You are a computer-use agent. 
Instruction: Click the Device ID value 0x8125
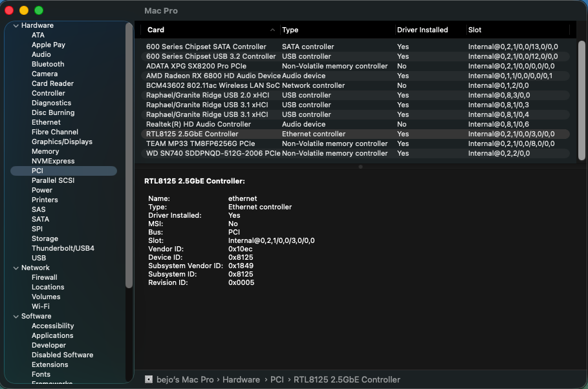[x=241, y=257]
